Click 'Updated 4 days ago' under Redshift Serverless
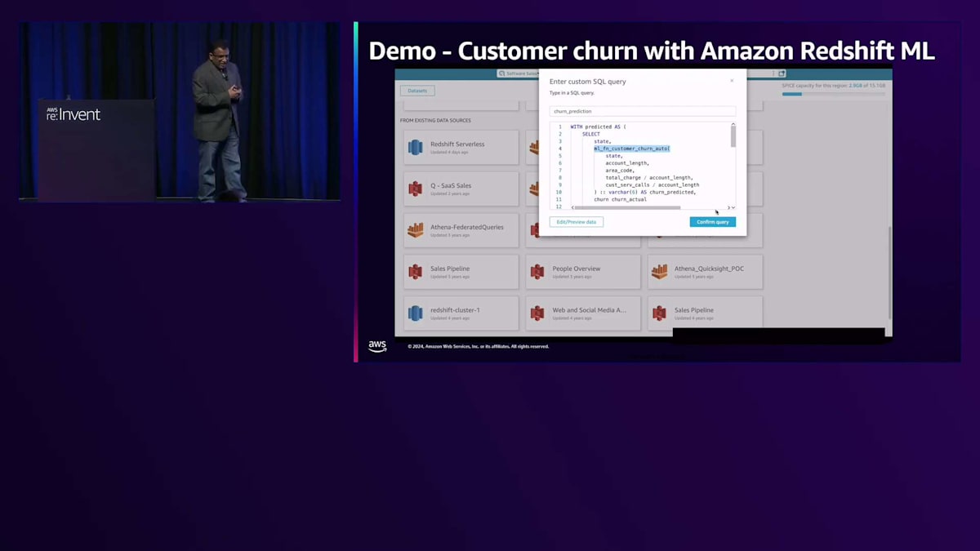 coord(449,153)
